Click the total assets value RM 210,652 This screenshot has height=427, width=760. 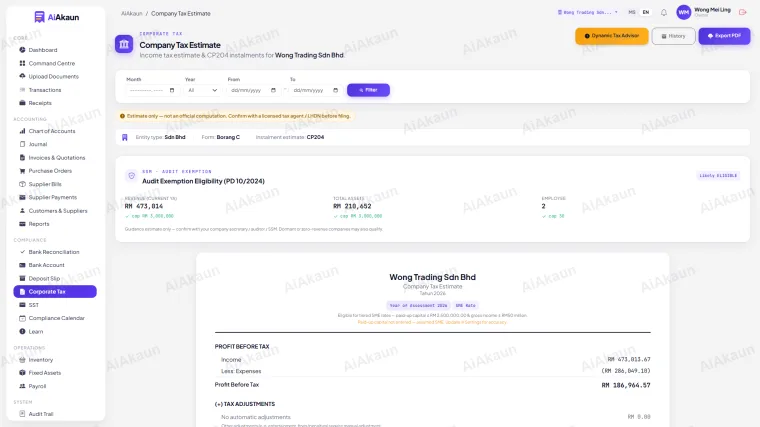click(x=352, y=206)
